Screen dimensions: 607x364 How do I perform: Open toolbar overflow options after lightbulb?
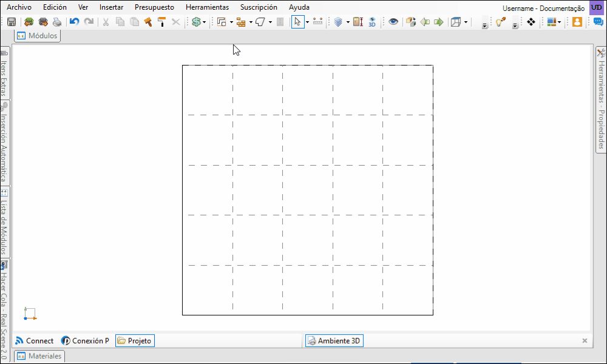[515, 26]
